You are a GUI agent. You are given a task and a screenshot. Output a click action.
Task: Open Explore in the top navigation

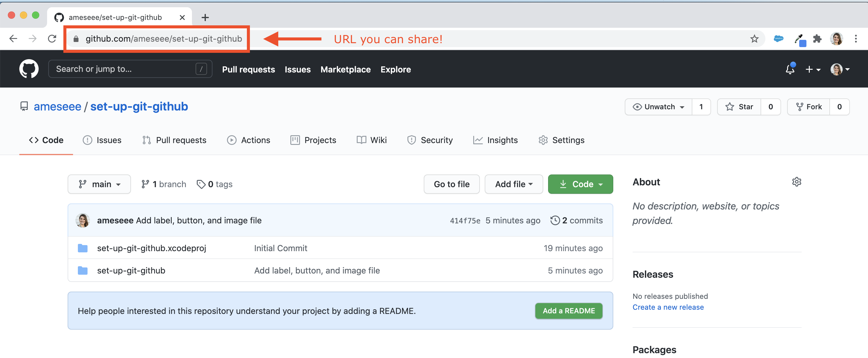point(396,69)
